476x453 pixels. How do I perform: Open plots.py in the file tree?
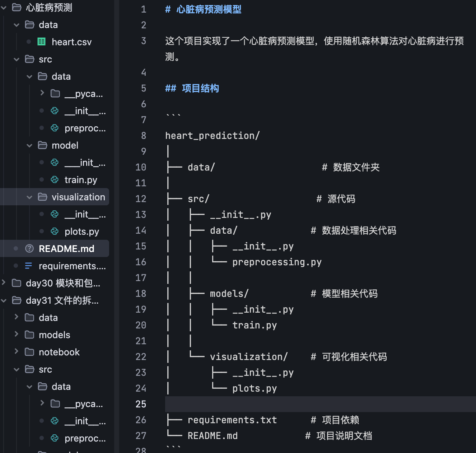[82, 232]
